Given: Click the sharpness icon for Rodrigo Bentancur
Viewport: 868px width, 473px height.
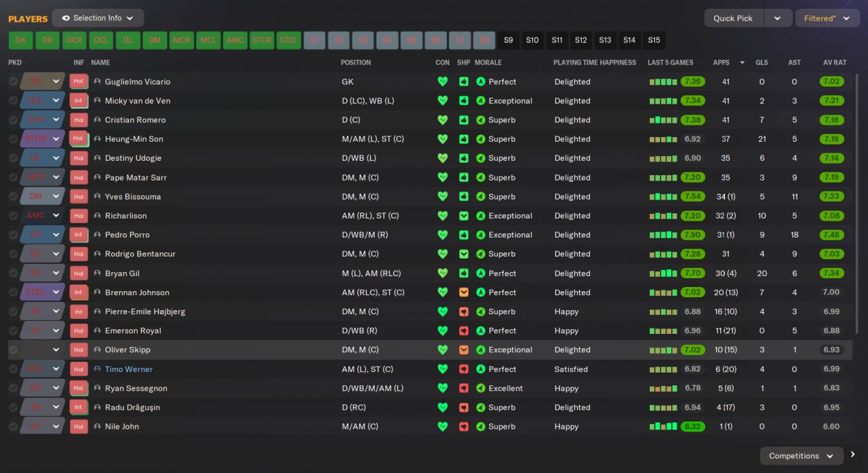Looking at the screenshot, I should coord(464,254).
